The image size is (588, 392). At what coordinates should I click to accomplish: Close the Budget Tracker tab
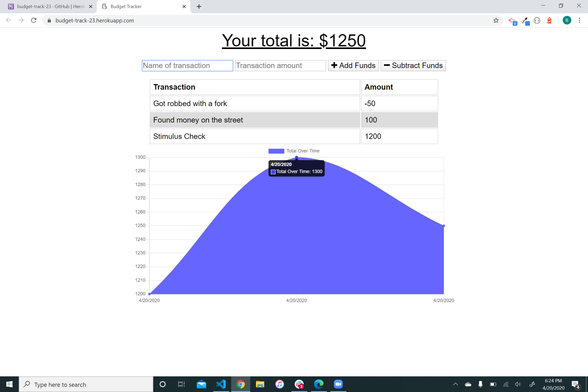click(x=184, y=7)
